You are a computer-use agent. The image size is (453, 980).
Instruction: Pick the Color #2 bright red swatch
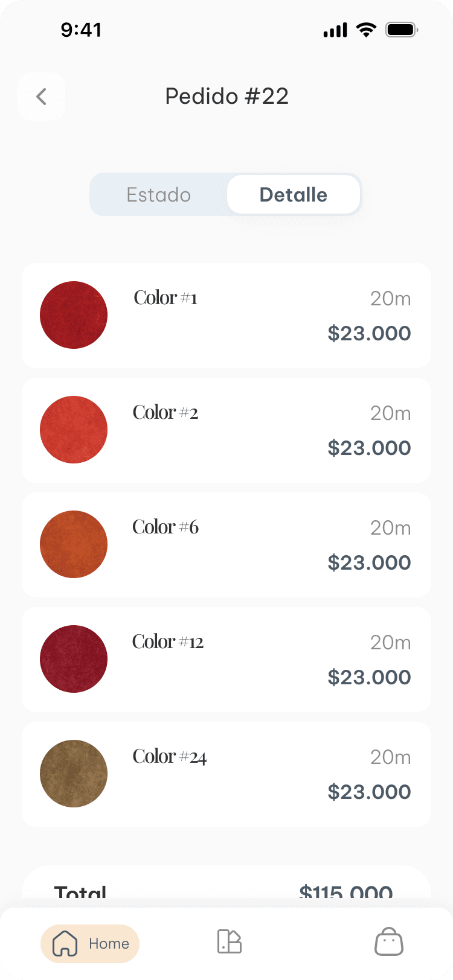74,430
